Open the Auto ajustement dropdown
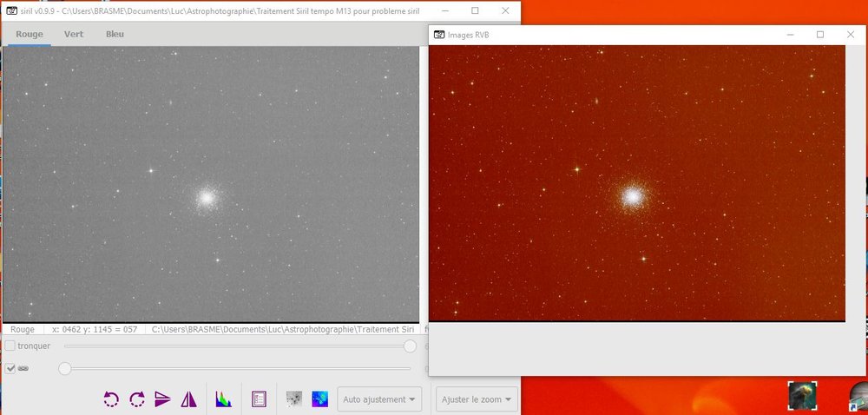868x415 pixels. click(x=379, y=399)
